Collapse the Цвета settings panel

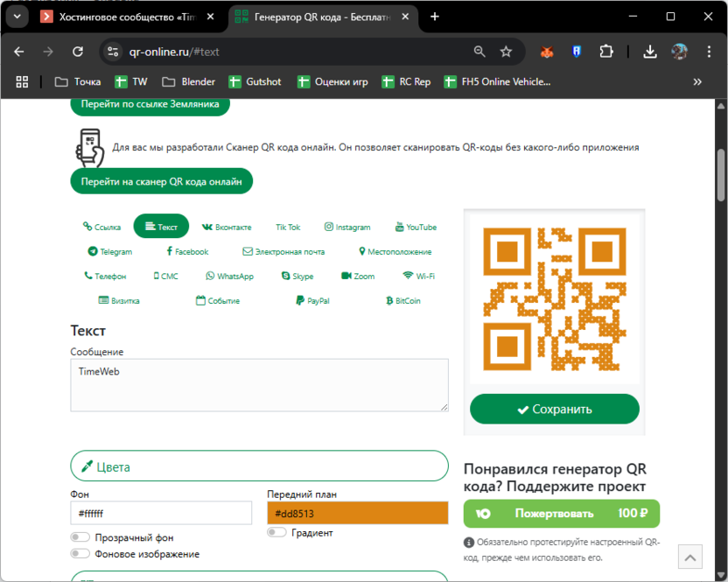tap(259, 466)
